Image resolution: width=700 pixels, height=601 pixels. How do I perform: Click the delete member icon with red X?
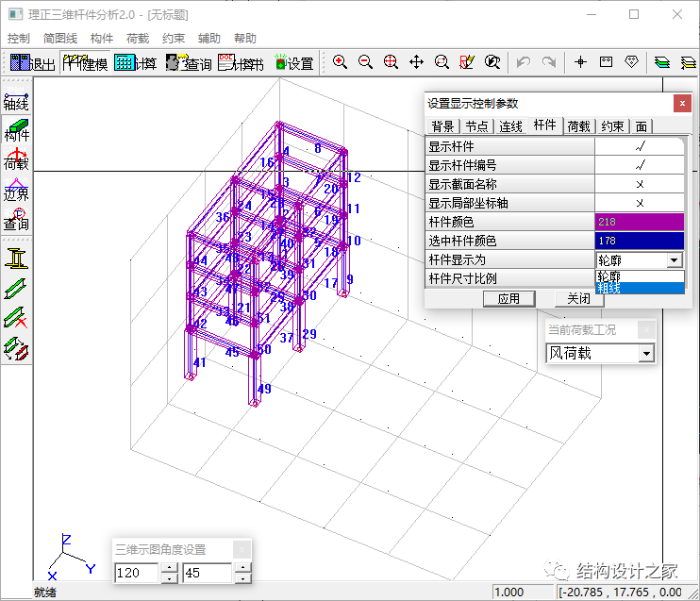17,318
